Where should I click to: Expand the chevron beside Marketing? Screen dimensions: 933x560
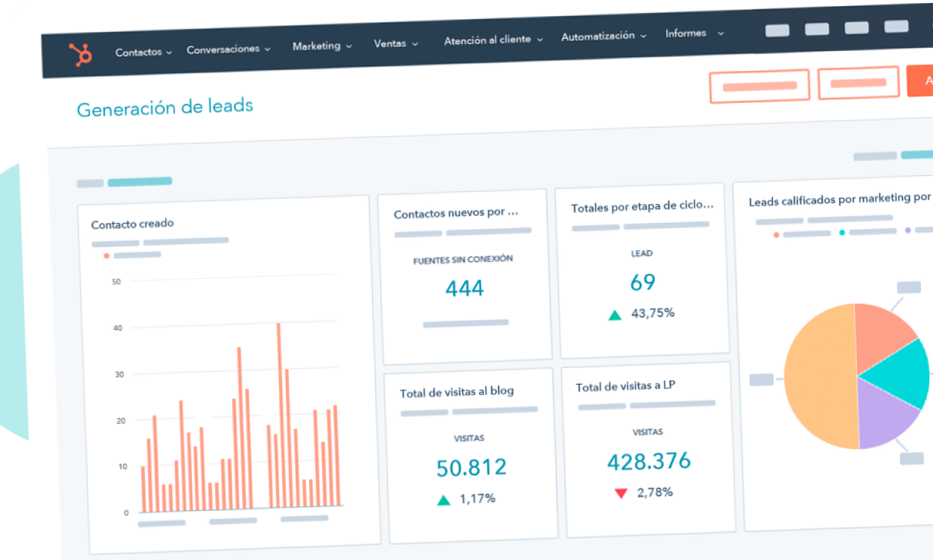349,46
